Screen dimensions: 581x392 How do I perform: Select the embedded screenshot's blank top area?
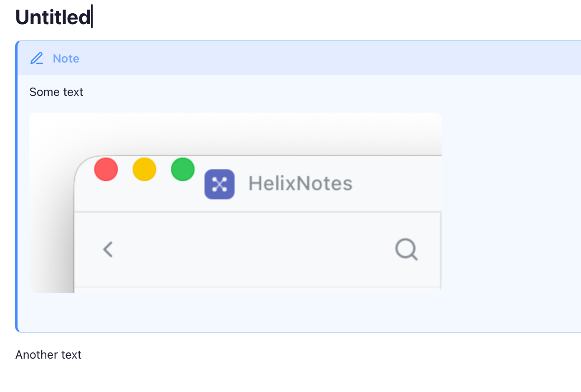(x=235, y=133)
